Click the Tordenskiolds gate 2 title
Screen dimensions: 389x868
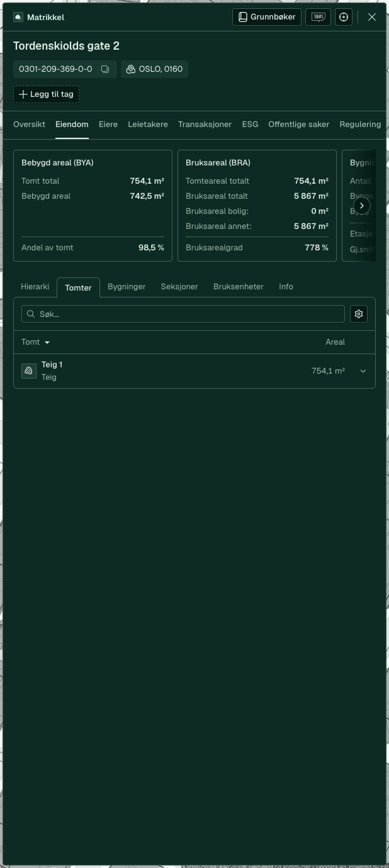[66, 46]
